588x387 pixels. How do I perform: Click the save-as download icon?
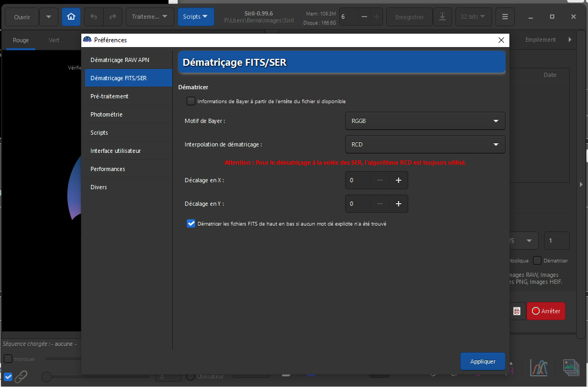442,17
